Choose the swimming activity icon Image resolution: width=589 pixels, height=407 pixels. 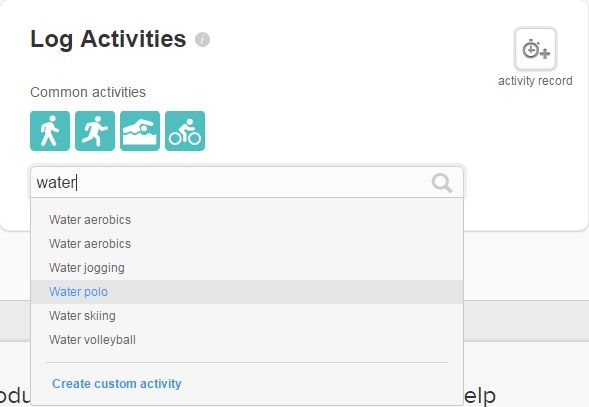(x=140, y=131)
